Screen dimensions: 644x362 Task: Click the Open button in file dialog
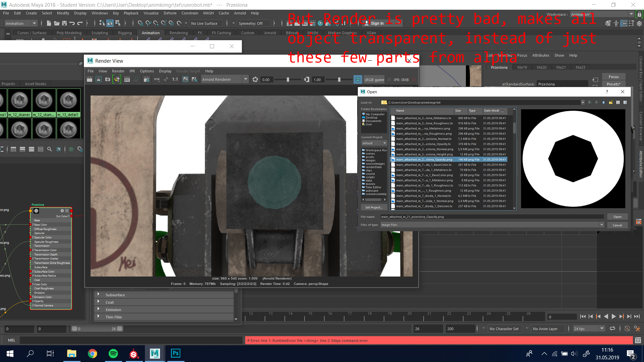coord(617,217)
